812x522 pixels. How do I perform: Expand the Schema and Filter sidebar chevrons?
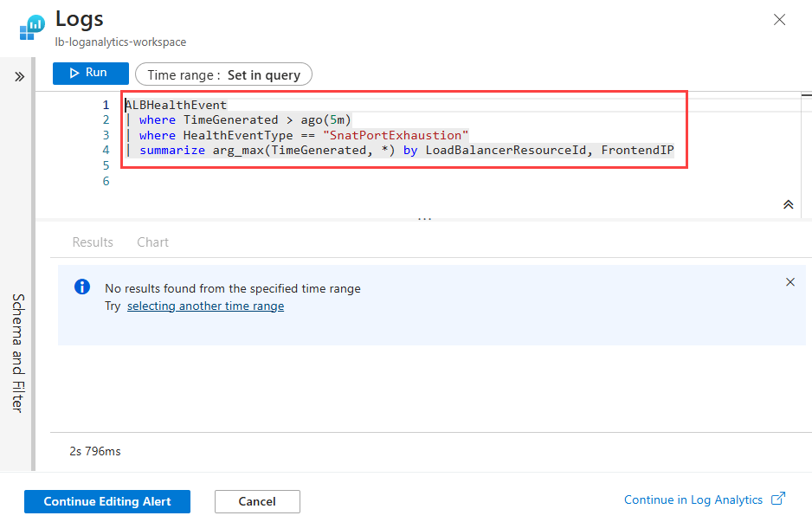19,76
